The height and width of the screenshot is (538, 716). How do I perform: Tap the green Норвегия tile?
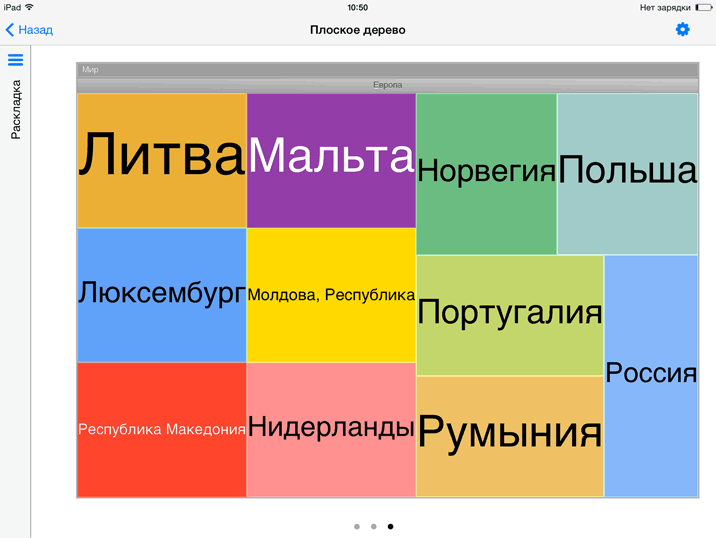point(486,174)
